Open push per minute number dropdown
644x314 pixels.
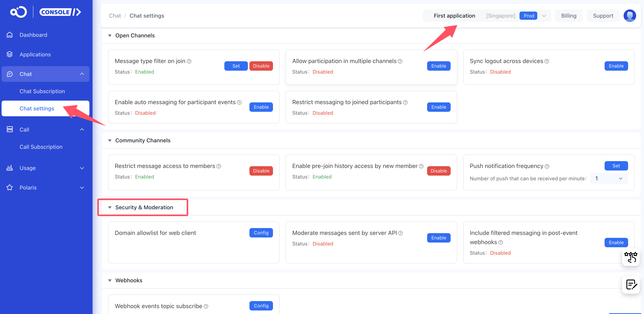tap(609, 178)
